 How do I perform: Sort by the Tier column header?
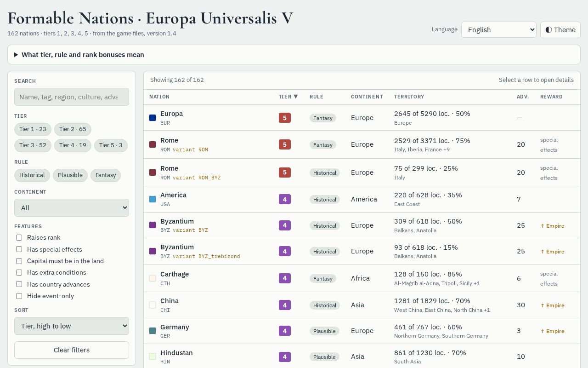[288, 97]
